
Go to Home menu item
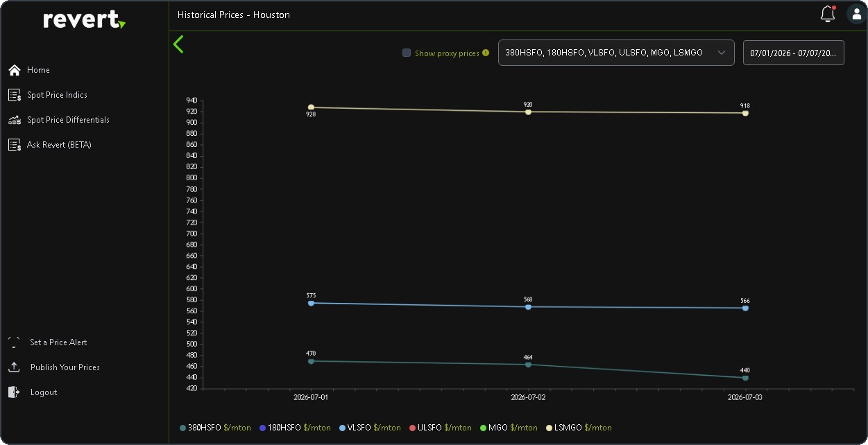[x=38, y=70]
